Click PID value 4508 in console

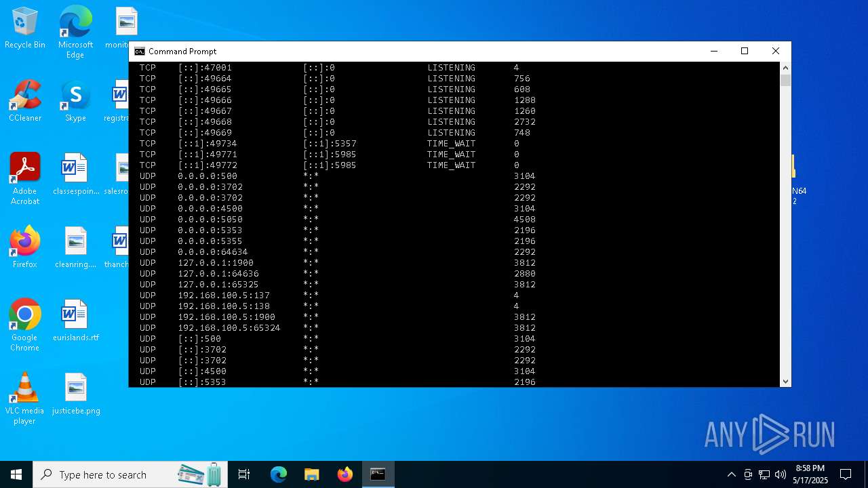point(525,220)
